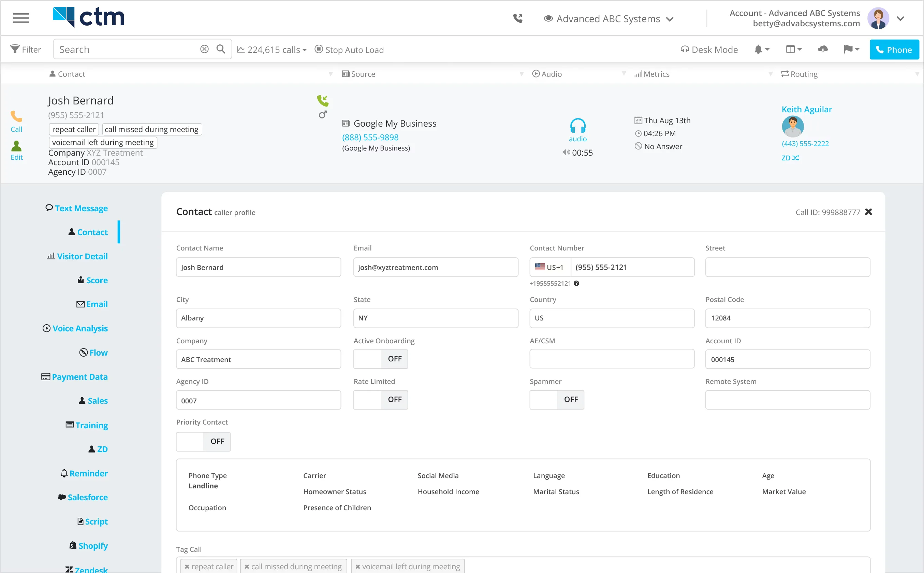Open the Script tab
This screenshot has width=924, height=573.
coord(92,521)
